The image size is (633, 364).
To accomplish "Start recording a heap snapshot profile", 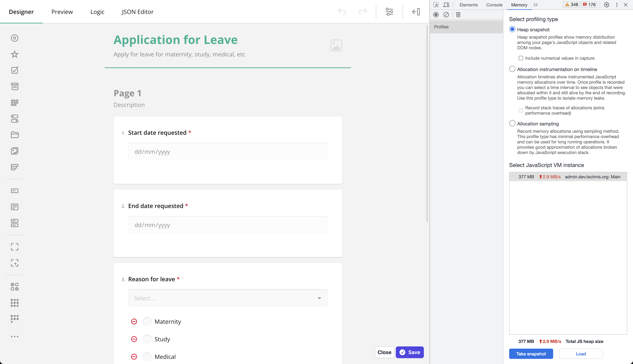I will pyautogui.click(x=436, y=15).
